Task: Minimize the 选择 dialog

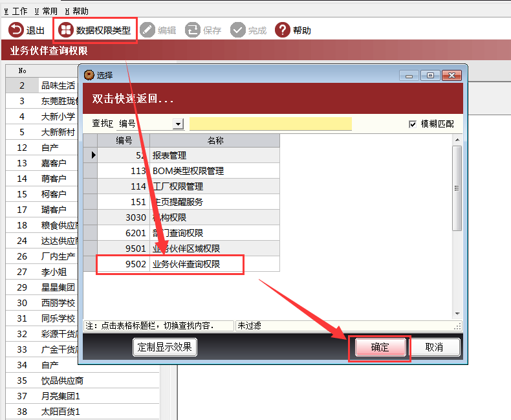Action: pos(409,76)
